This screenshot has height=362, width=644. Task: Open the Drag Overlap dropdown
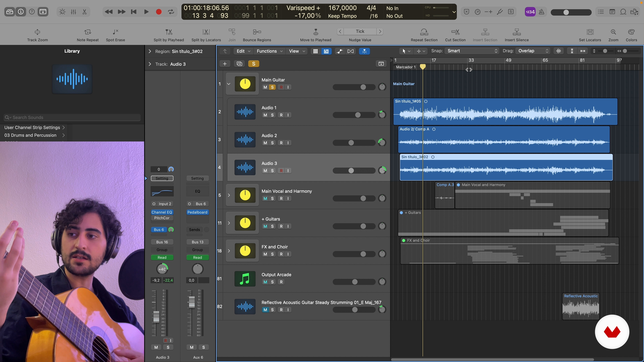(x=533, y=51)
